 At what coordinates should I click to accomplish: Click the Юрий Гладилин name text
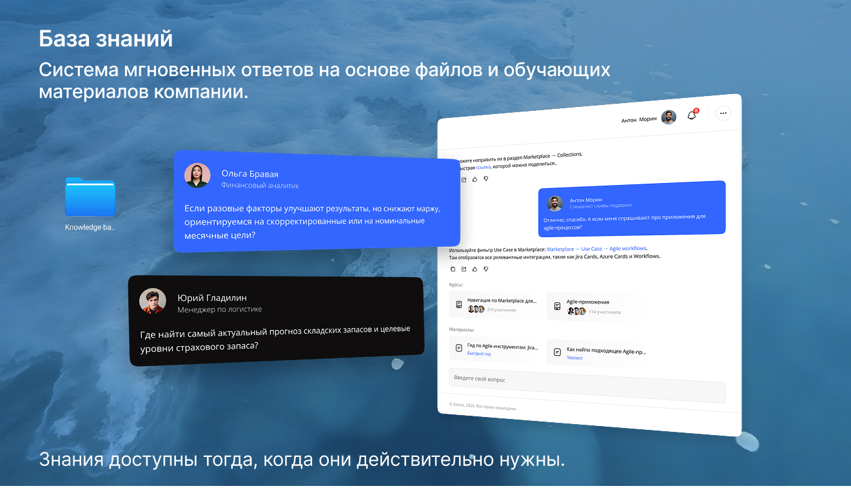pos(212,298)
